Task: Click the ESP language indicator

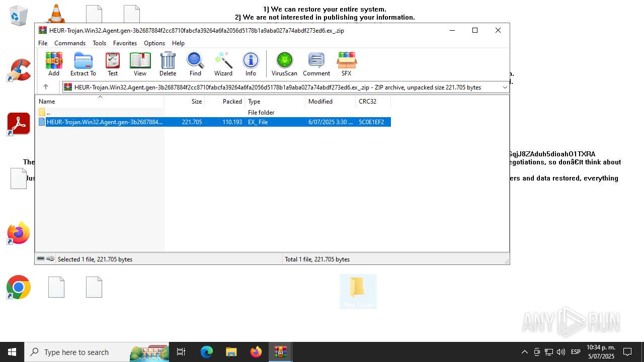Action: point(576,352)
